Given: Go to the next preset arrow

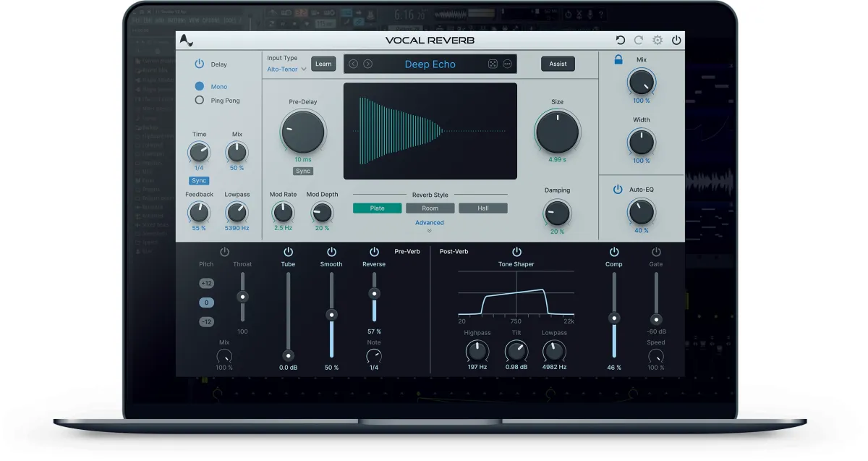Looking at the screenshot, I should click(367, 64).
